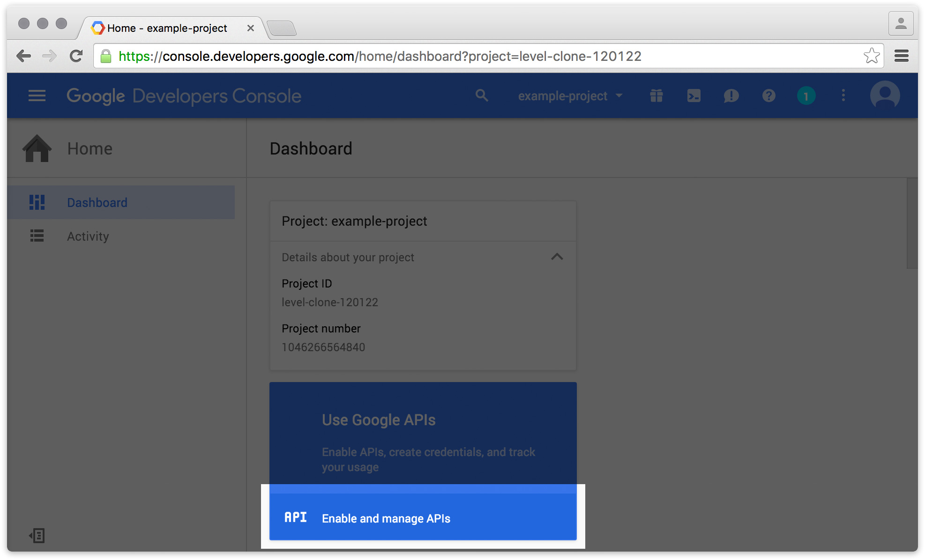Select Dashboard in the sidebar
Image resolution: width=925 pixels, height=560 pixels.
(x=97, y=202)
